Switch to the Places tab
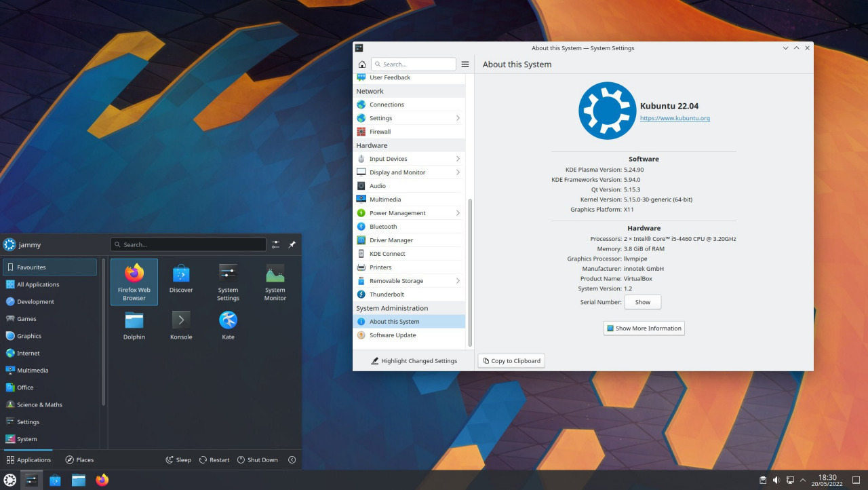Image resolution: width=868 pixels, height=490 pixels. [79, 460]
